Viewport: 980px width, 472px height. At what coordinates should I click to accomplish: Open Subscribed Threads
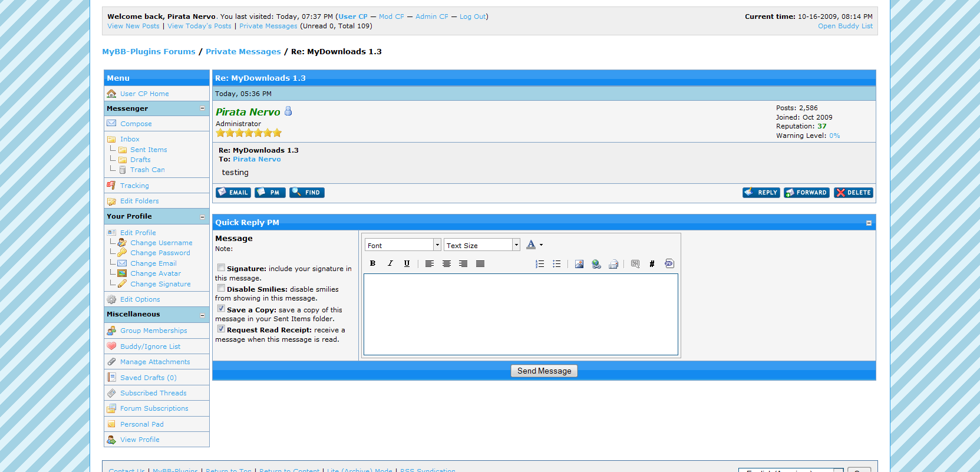click(153, 393)
